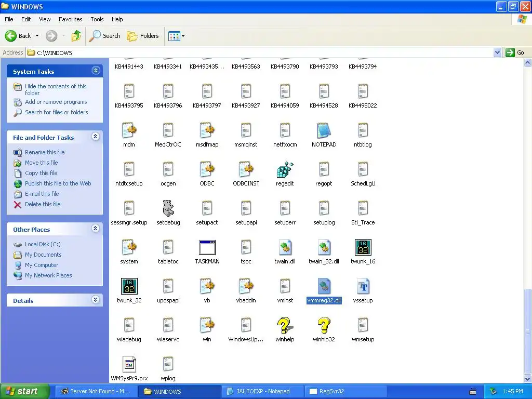Screen dimensions: 532x399
Task: Click the Back navigation button
Action: pyautogui.click(x=18, y=36)
